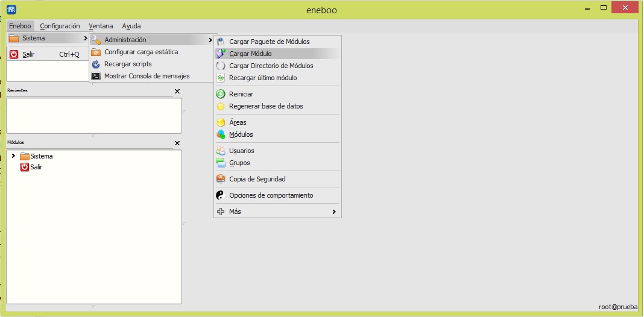Select Cargar Módulo menu entry

click(x=277, y=54)
